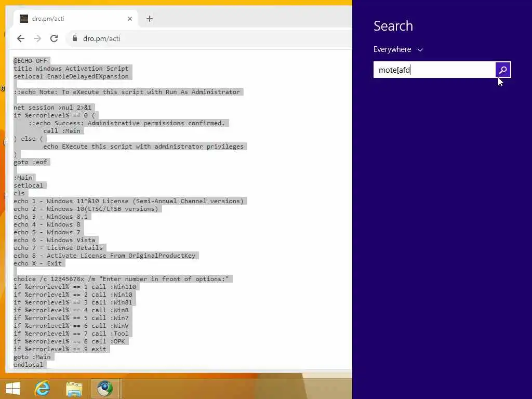Click the 'goto :eof' line
The height and width of the screenshot is (399, 532).
[x=30, y=162]
